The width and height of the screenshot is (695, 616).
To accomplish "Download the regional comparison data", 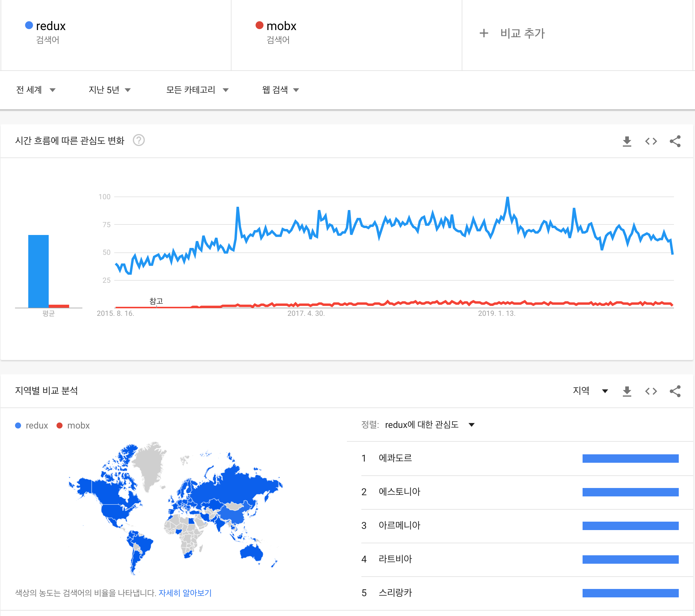I will 627,391.
